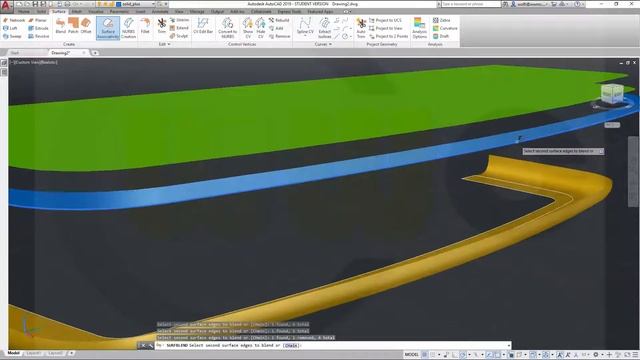Screen dimensions: 640x360
Task: Toggle Surface Associativity
Action: pyautogui.click(x=108, y=28)
